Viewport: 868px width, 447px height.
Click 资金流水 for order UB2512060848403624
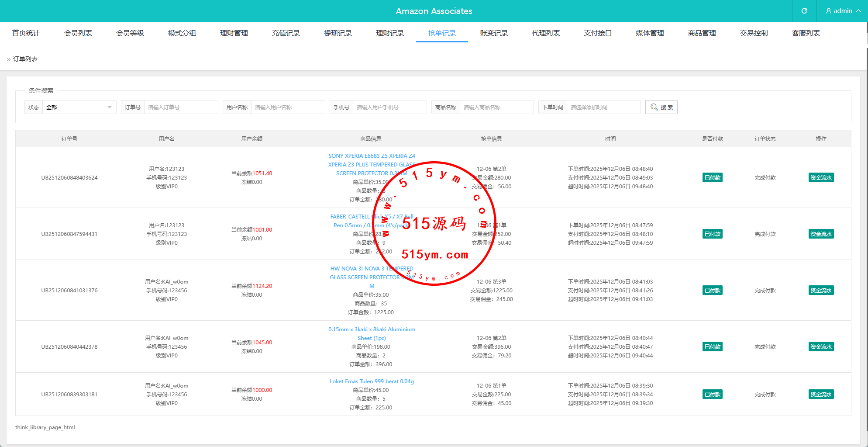coord(821,178)
